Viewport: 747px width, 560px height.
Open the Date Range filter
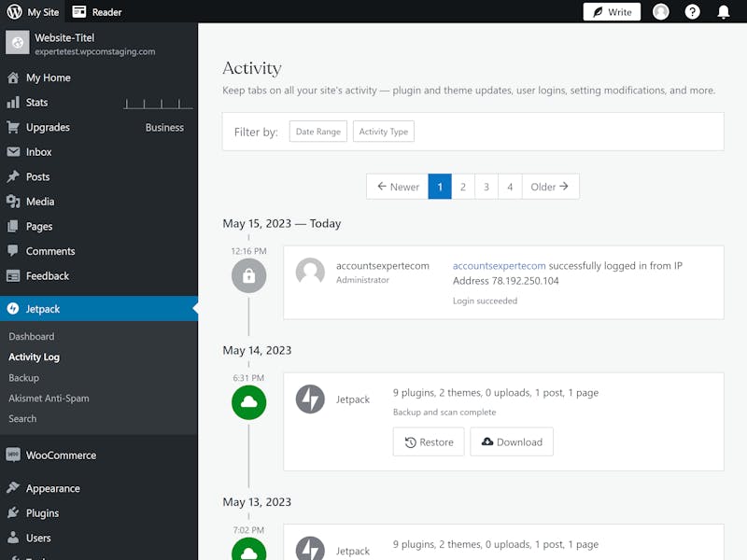point(318,132)
